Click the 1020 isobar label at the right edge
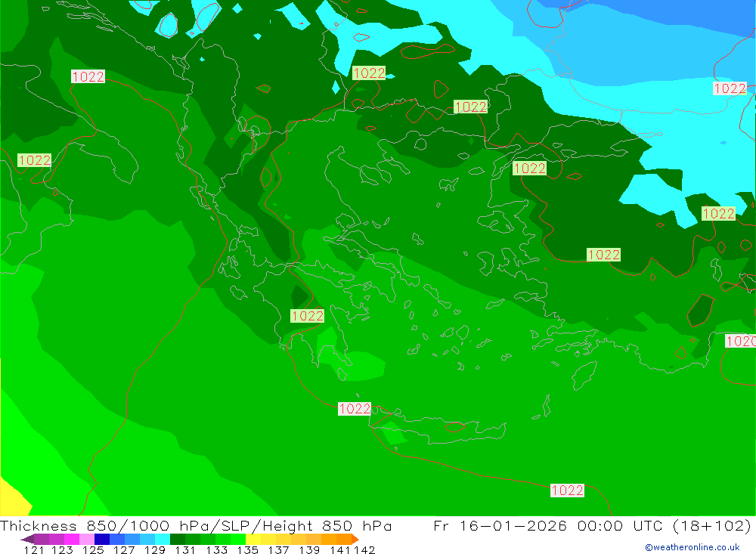This screenshot has width=756, height=554. tap(741, 342)
